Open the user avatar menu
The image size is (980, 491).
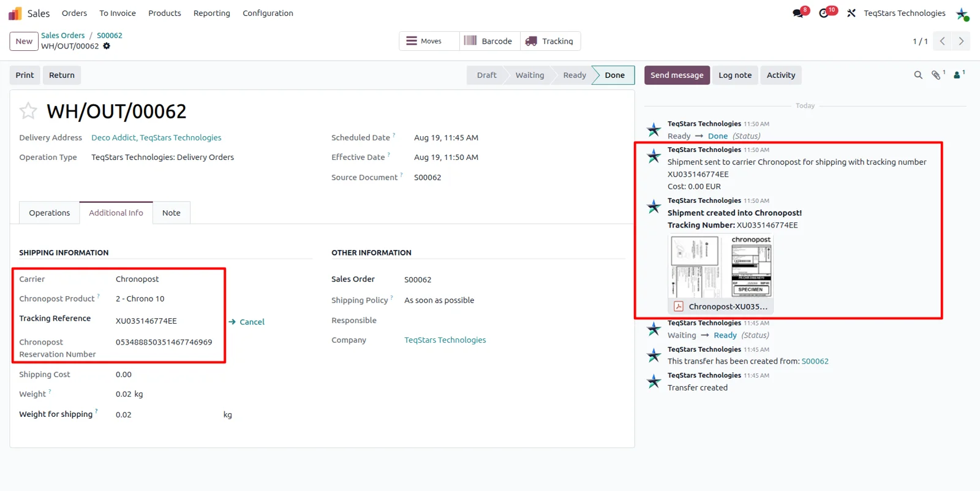click(x=962, y=13)
